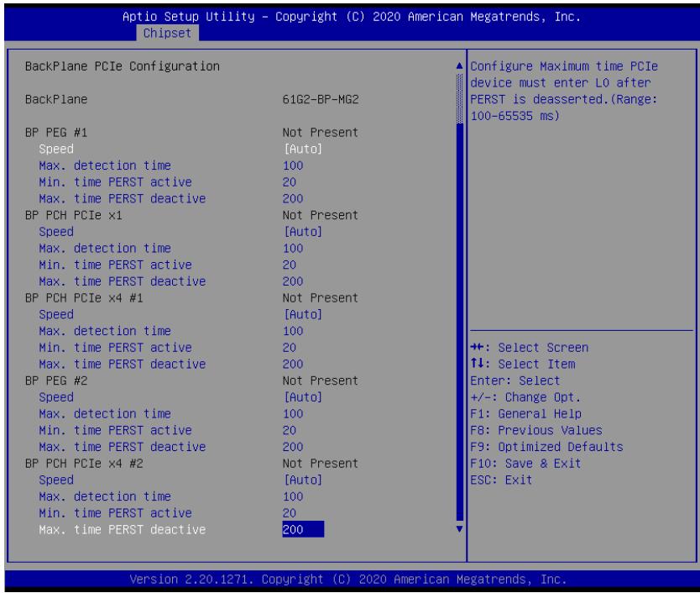
Task: Open Speed [Auto] under BP PCH PCIe x4 #1
Action: [x=180, y=314]
